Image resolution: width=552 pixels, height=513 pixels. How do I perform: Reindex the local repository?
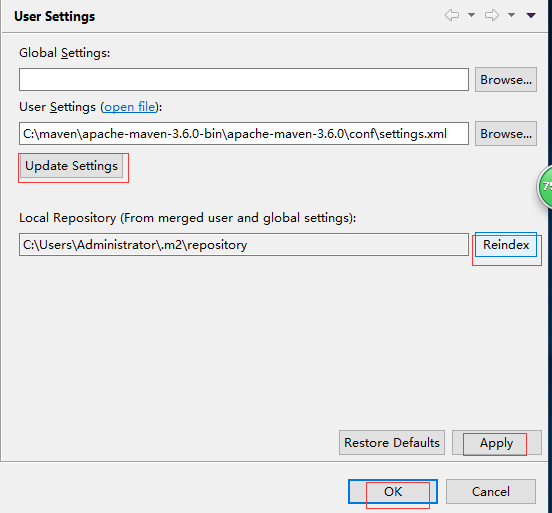click(506, 244)
